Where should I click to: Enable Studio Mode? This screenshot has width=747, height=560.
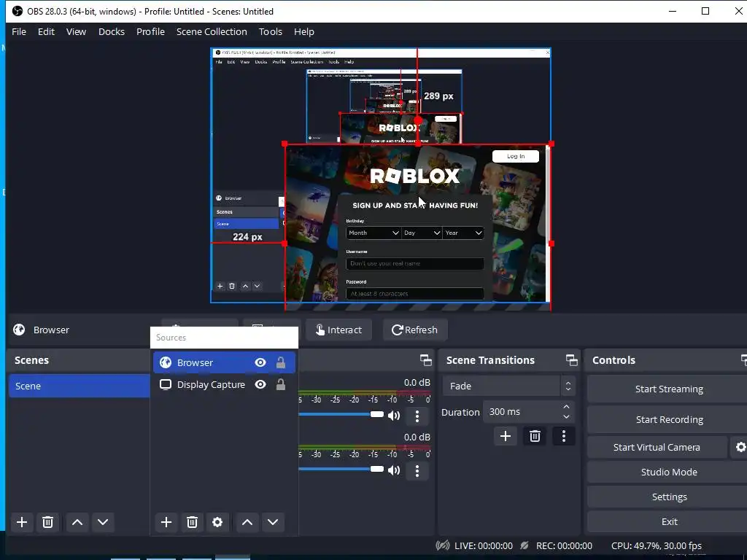click(669, 472)
